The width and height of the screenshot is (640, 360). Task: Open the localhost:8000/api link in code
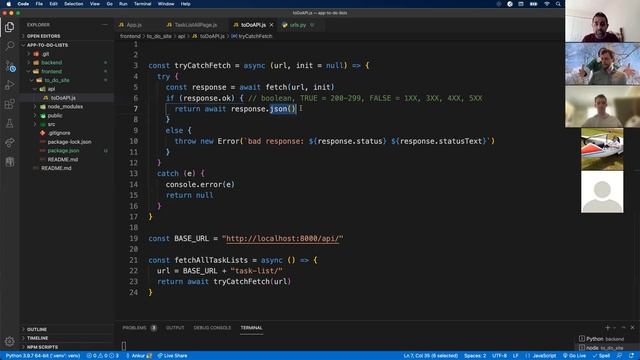282,238
